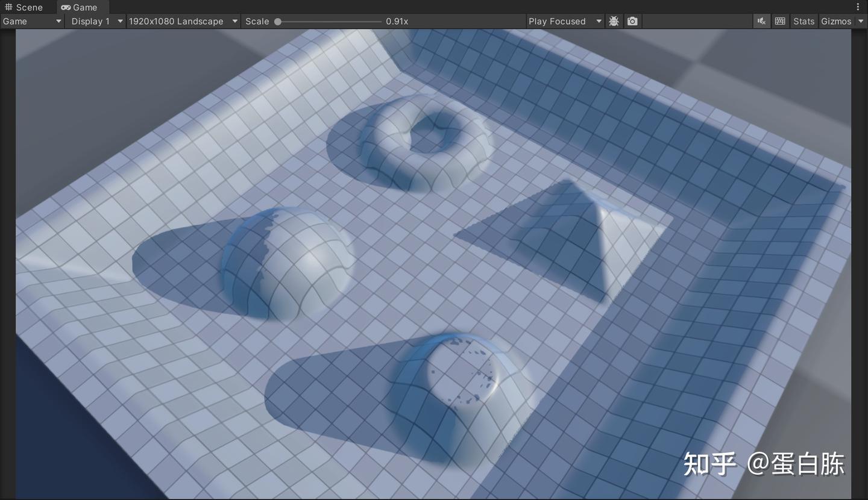Image resolution: width=868 pixels, height=500 pixels.
Task: Click the gamepad icon on the Game tab
Action: [x=65, y=7]
